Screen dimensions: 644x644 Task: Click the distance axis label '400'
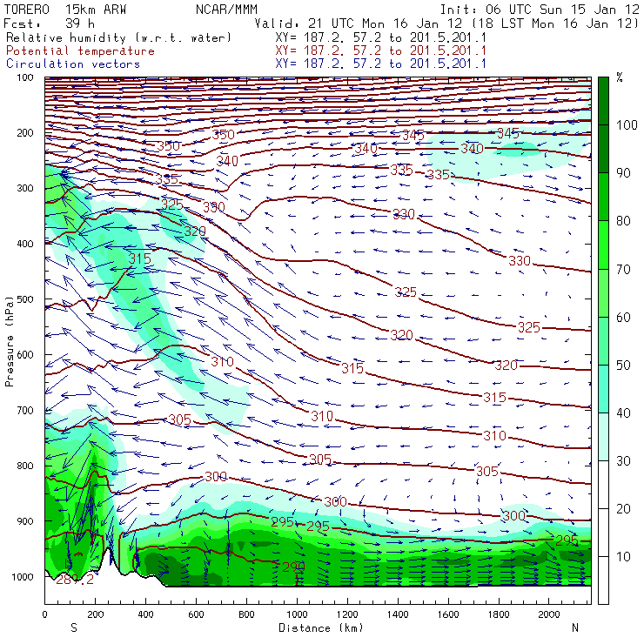(x=146, y=614)
